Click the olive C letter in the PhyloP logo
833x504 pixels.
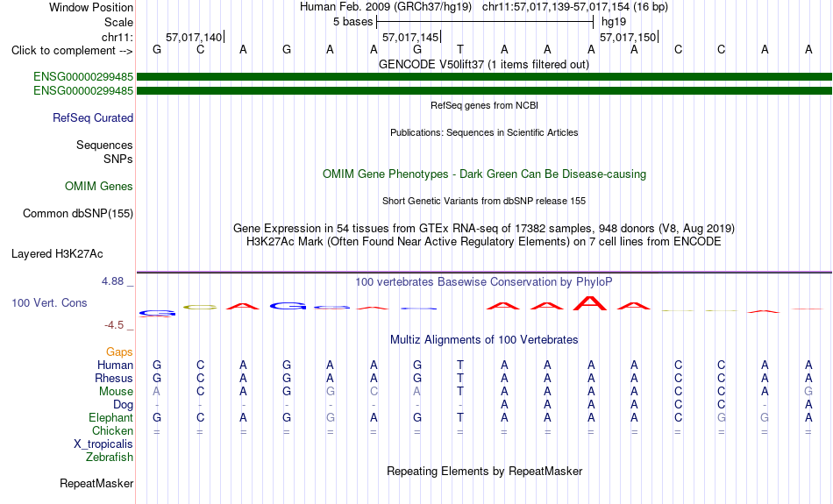[x=200, y=307]
